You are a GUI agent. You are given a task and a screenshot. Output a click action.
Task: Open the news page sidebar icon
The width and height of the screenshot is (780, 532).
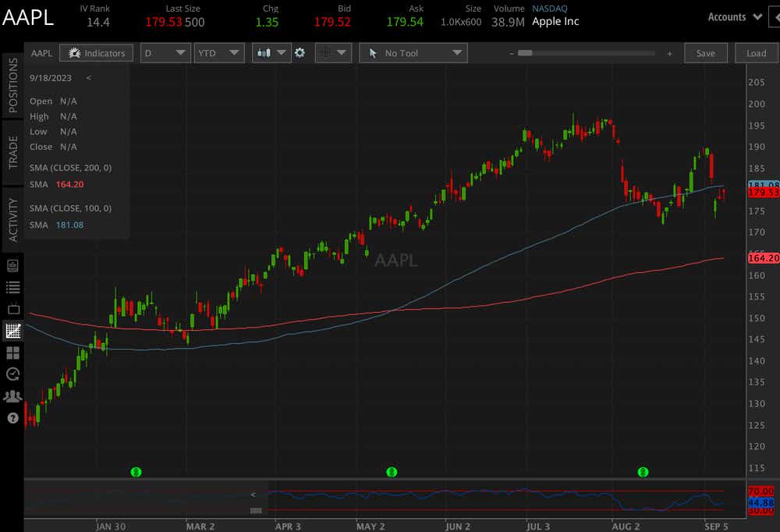point(13,266)
